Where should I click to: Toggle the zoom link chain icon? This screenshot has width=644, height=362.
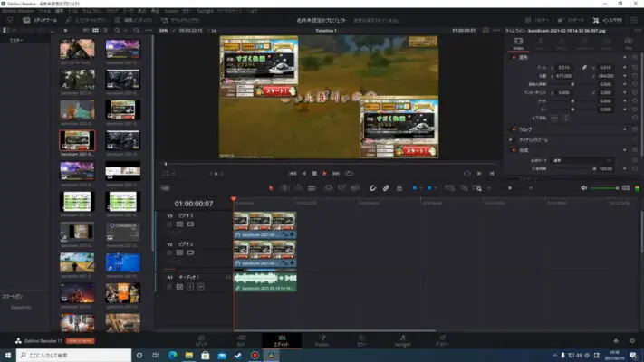pos(584,67)
